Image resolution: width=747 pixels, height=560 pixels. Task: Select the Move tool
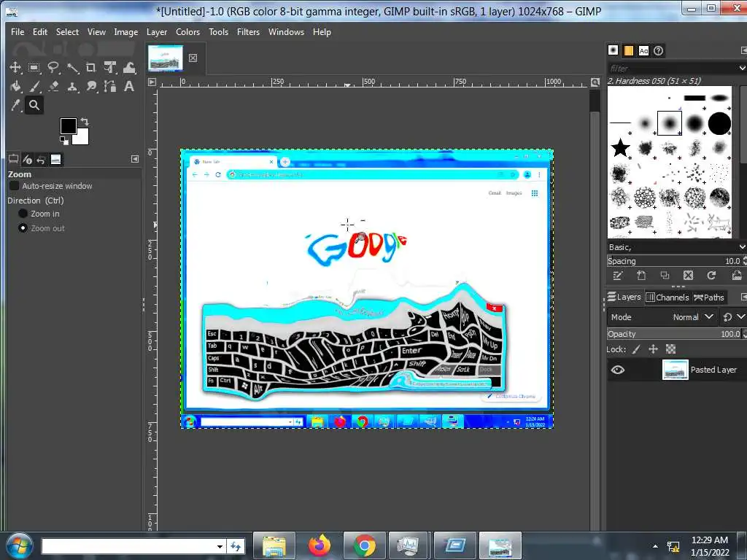click(x=15, y=67)
